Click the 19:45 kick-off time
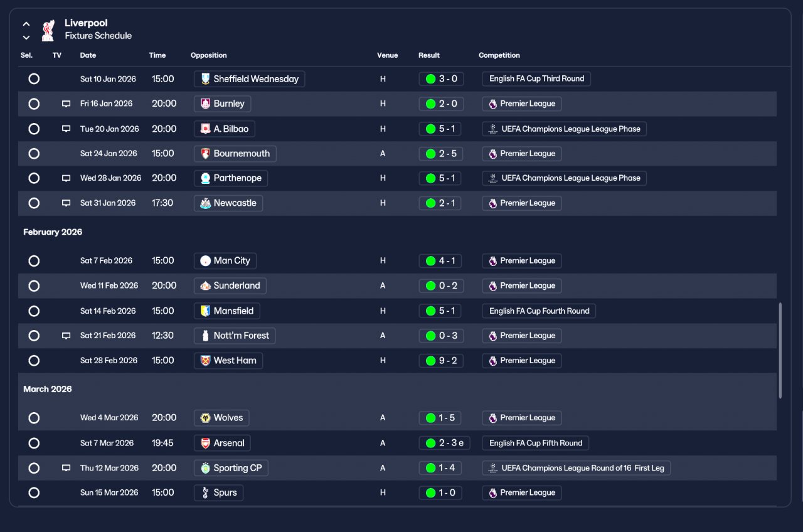Image resolution: width=803 pixels, height=532 pixels. (162, 443)
